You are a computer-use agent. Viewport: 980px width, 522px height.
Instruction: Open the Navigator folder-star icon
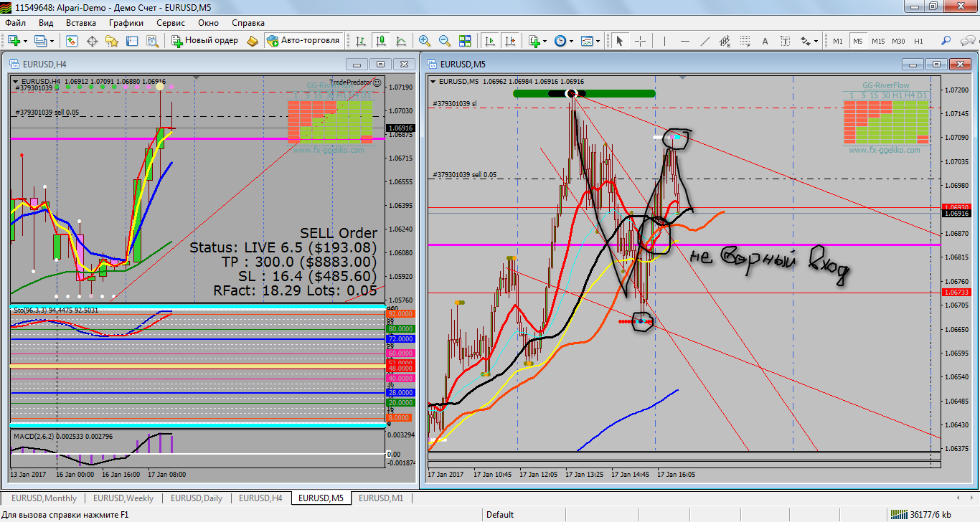pyautogui.click(x=112, y=41)
